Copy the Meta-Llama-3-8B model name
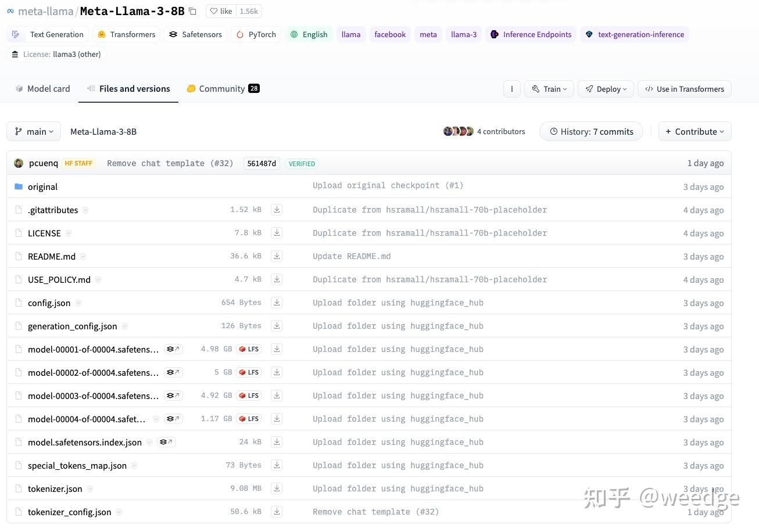 [x=192, y=10]
